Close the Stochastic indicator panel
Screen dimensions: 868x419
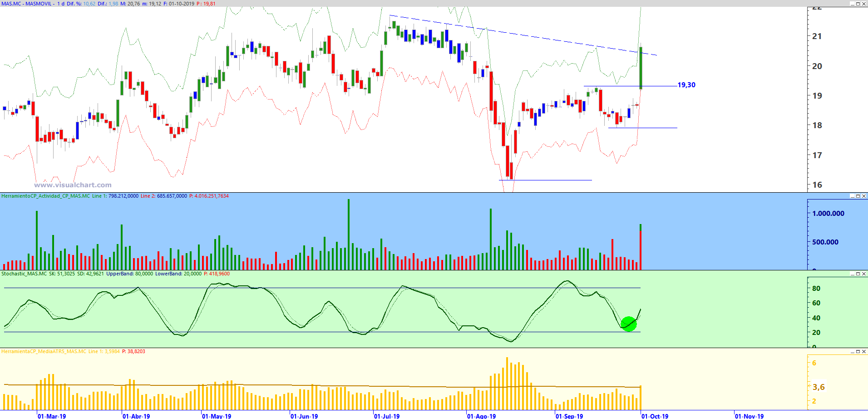(864, 274)
